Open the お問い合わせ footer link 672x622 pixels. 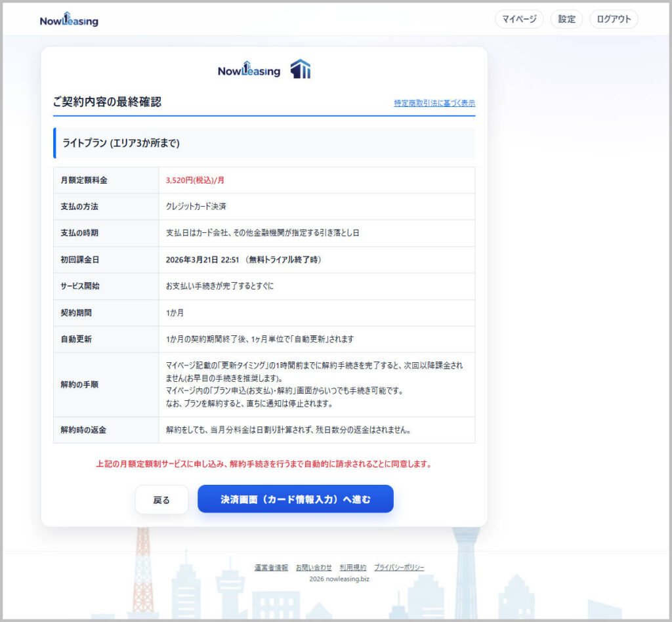click(313, 569)
